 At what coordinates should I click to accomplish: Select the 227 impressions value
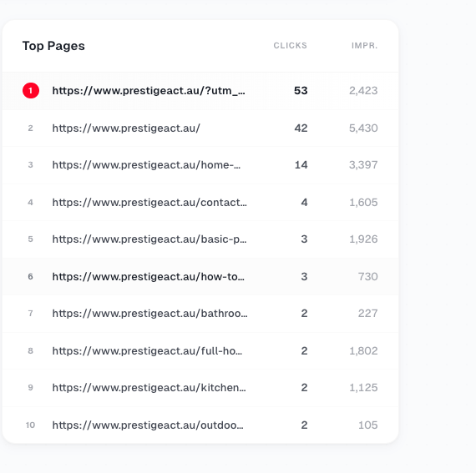pos(368,313)
